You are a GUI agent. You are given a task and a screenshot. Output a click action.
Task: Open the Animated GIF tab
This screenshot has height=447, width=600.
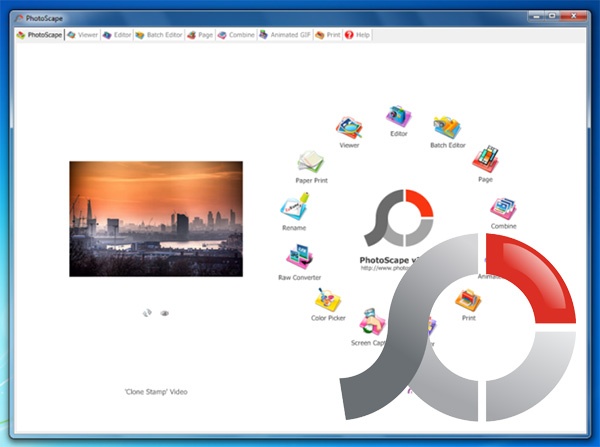[x=285, y=35]
